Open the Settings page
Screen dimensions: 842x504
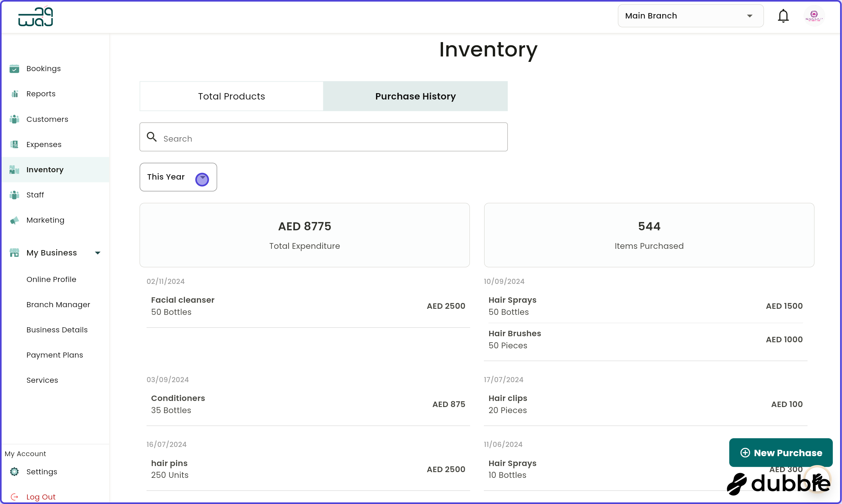coord(42,472)
